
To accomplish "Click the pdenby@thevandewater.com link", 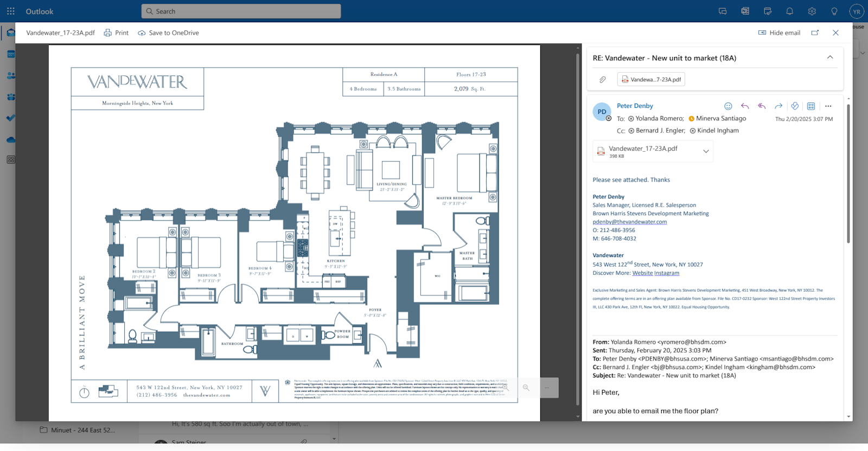I will [x=630, y=222].
